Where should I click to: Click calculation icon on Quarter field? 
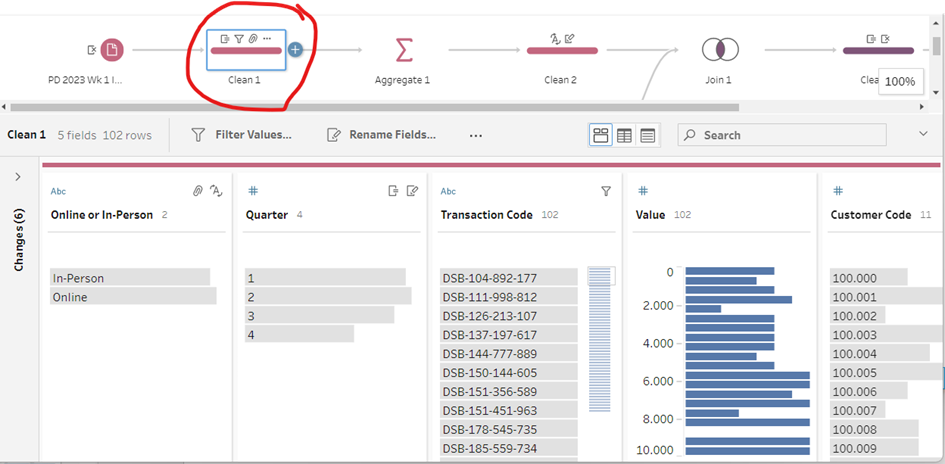(x=393, y=191)
